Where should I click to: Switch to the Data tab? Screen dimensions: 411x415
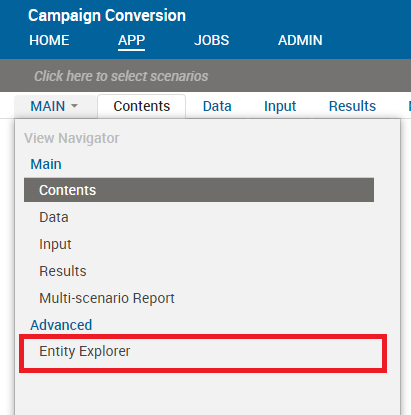coord(217,106)
